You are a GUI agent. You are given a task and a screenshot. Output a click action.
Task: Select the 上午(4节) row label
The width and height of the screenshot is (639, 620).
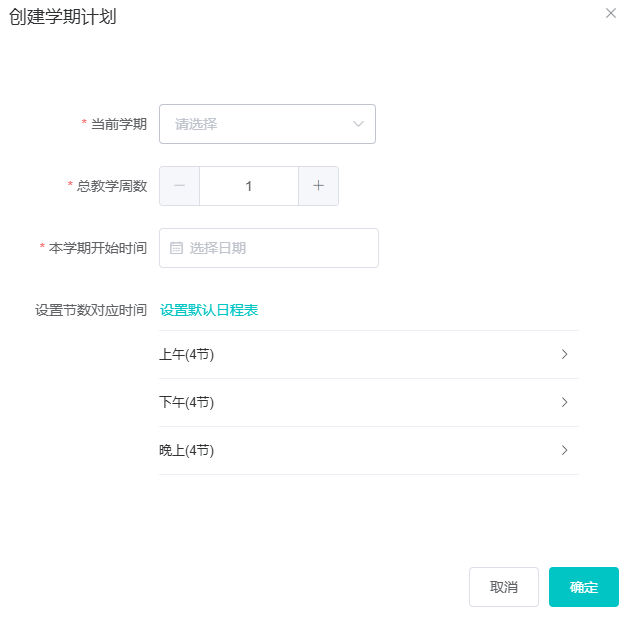pyautogui.click(x=187, y=354)
